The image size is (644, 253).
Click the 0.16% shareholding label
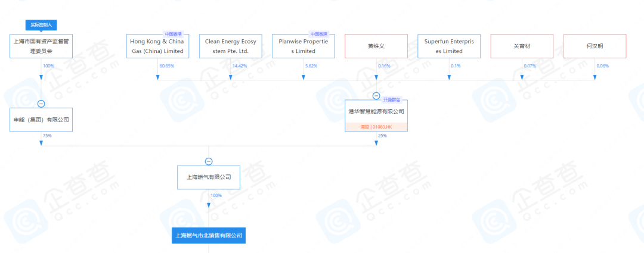(x=383, y=65)
